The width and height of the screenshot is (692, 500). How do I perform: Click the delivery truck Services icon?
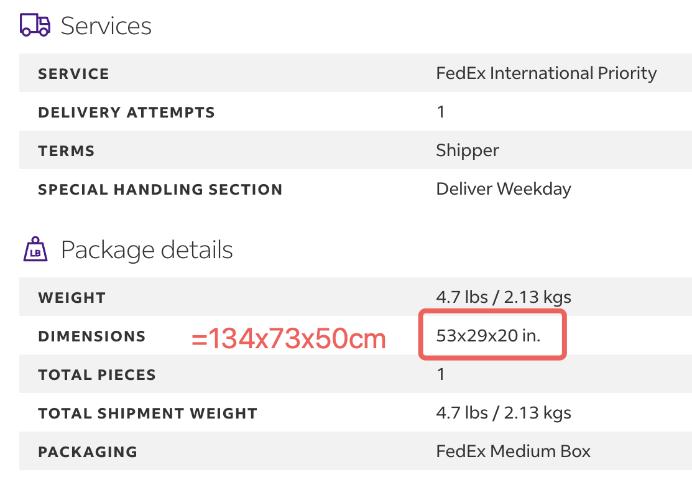(35, 25)
